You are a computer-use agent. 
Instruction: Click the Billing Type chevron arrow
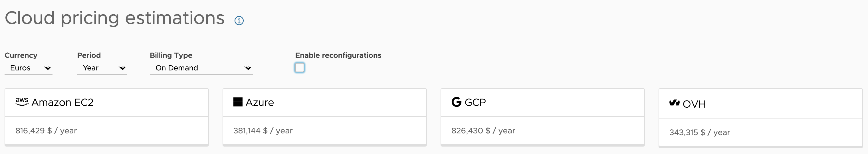point(248,68)
